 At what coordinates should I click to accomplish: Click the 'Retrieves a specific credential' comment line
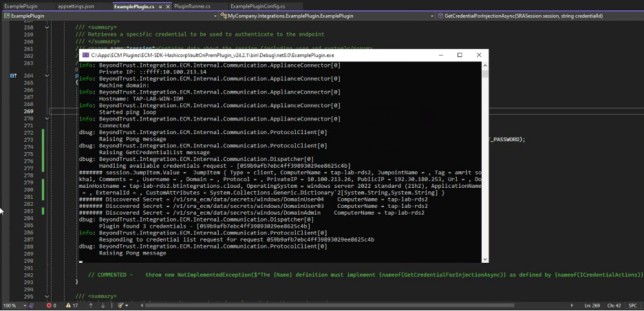coord(200,34)
